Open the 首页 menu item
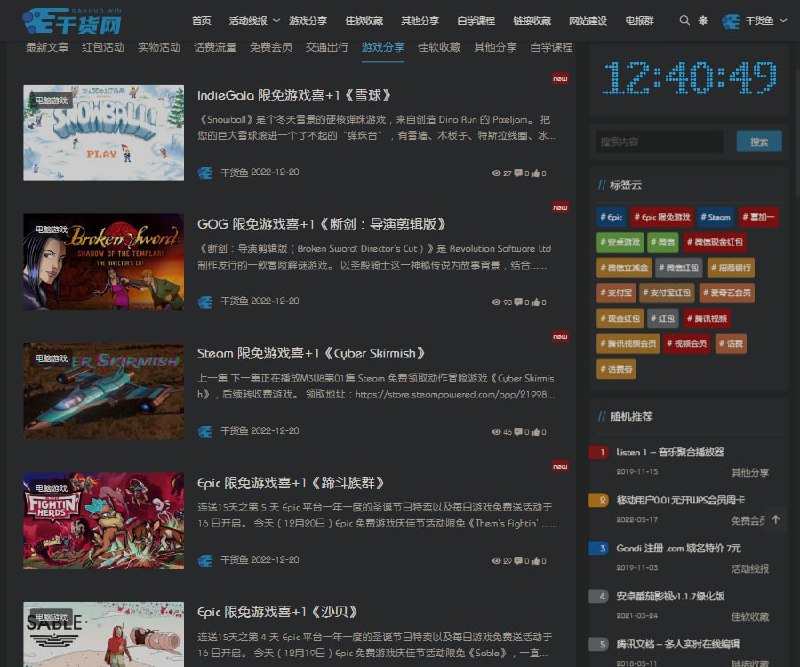Viewport: 800px width, 667px height. click(x=202, y=20)
